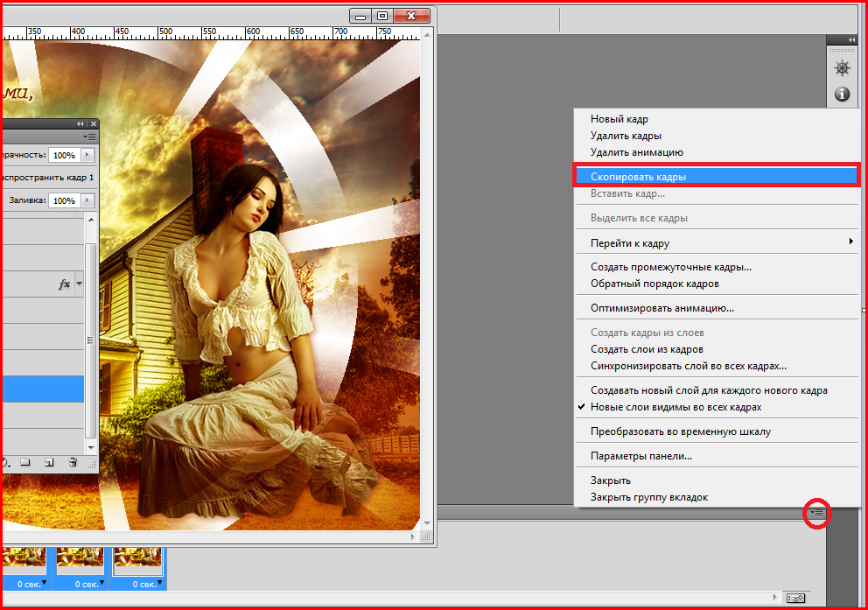Open 'Оптимизировать анимацию...' dialog
Screen dimensions: 868x610
pyautogui.click(x=662, y=308)
